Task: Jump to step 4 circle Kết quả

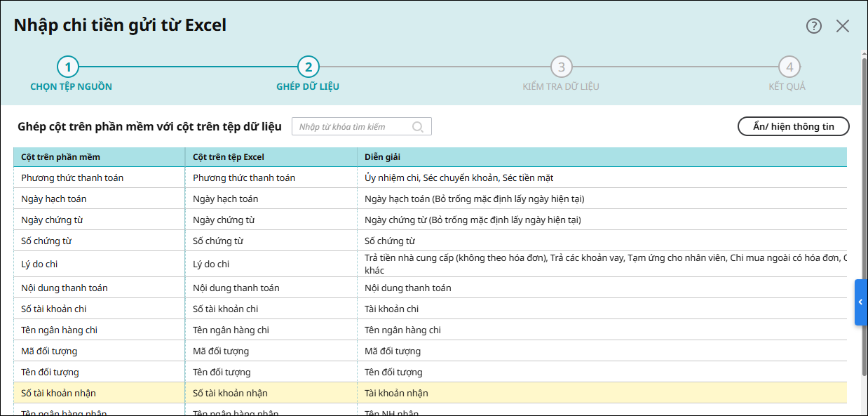Action: pos(789,67)
